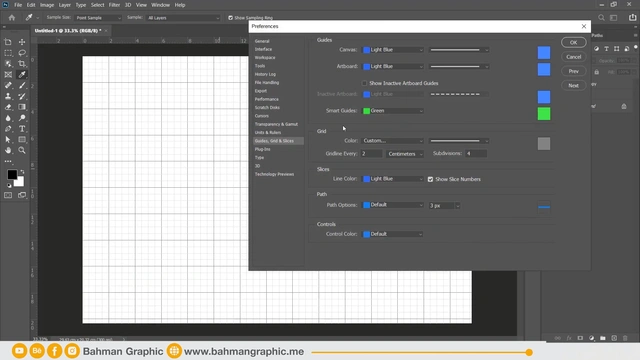Open the Window menu

(160, 5)
